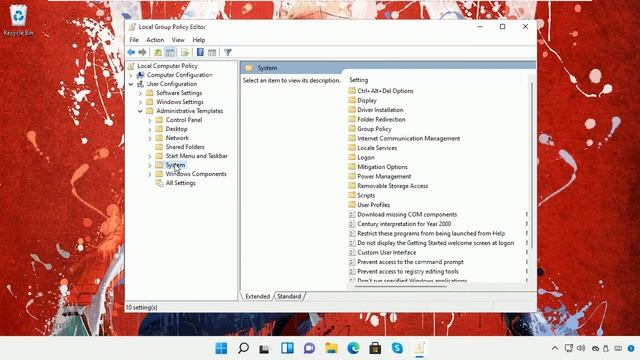Open the blue Help toolbar icon
Viewport: 640px width, 360px height.
coord(200,52)
